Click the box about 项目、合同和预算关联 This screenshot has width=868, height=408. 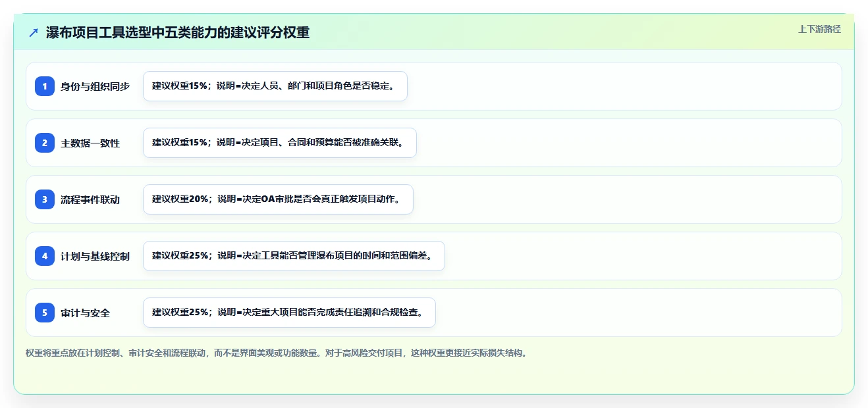(x=280, y=143)
